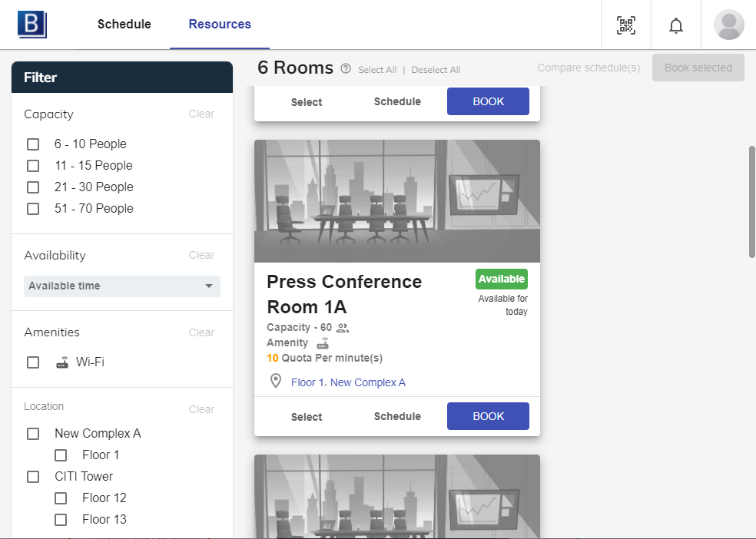Image resolution: width=756 pixels, height=539 pixels.
Task: Click the capacity people icon on room card
Action: point(343,328)
